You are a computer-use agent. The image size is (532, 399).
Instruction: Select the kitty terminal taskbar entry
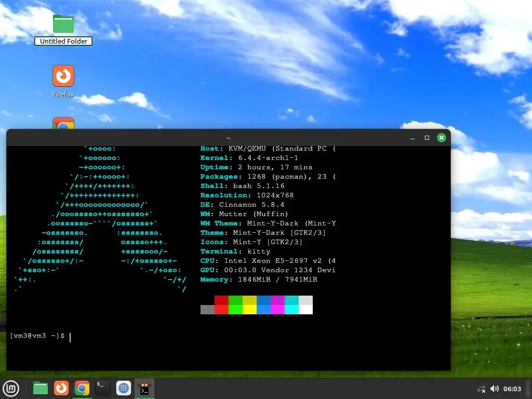click(144, 389)
